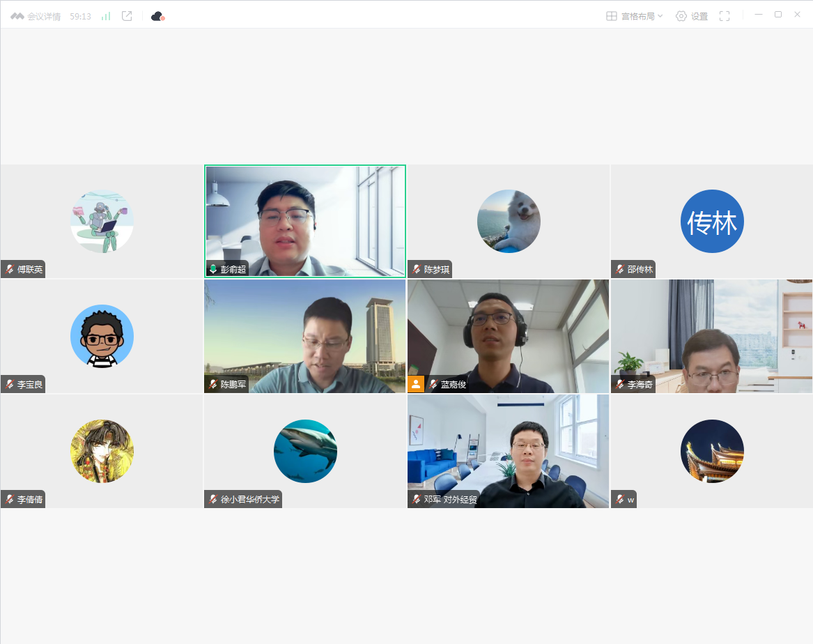Select the 邵传林 name label
The height and width of the screenshot is (644, 813).
[x=640, y=270]
